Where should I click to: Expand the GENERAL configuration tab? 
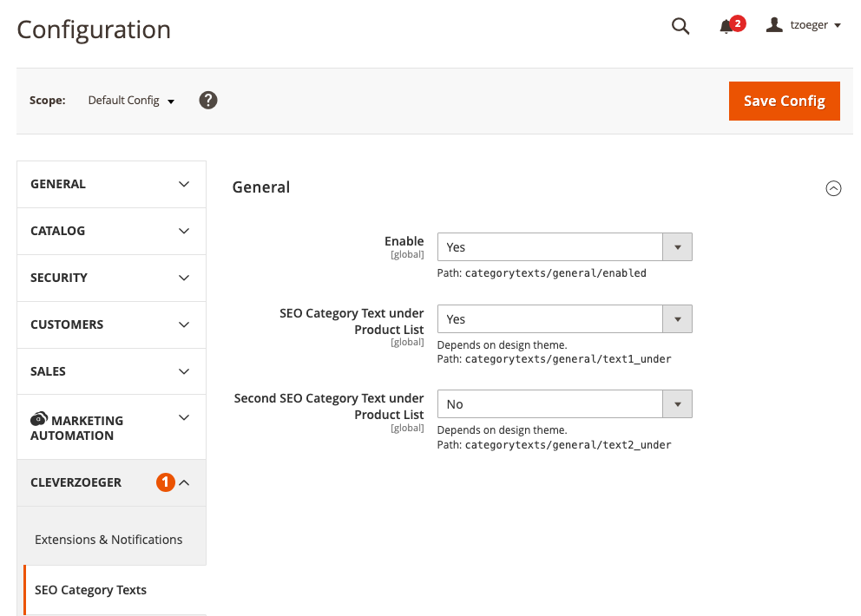click(111, 185)
